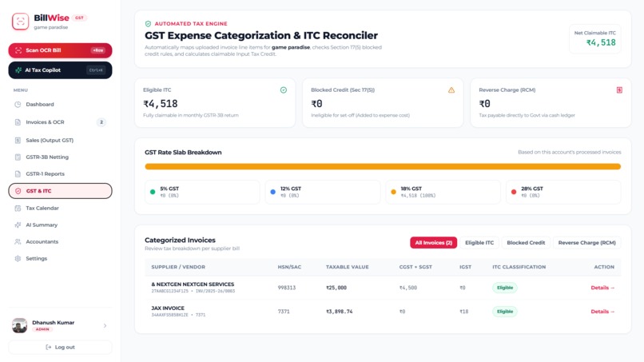Click the blue 12% GST dot
644x362 pixels.
pos(272,192)
